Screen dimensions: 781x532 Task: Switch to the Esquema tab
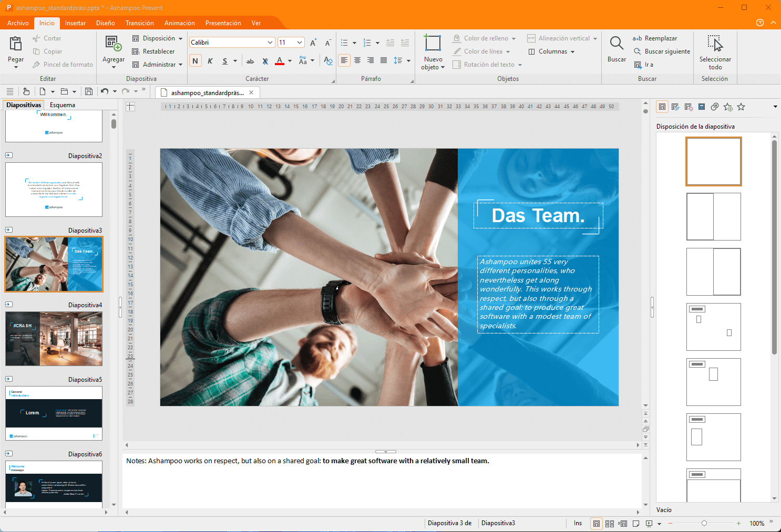[63, 105]
